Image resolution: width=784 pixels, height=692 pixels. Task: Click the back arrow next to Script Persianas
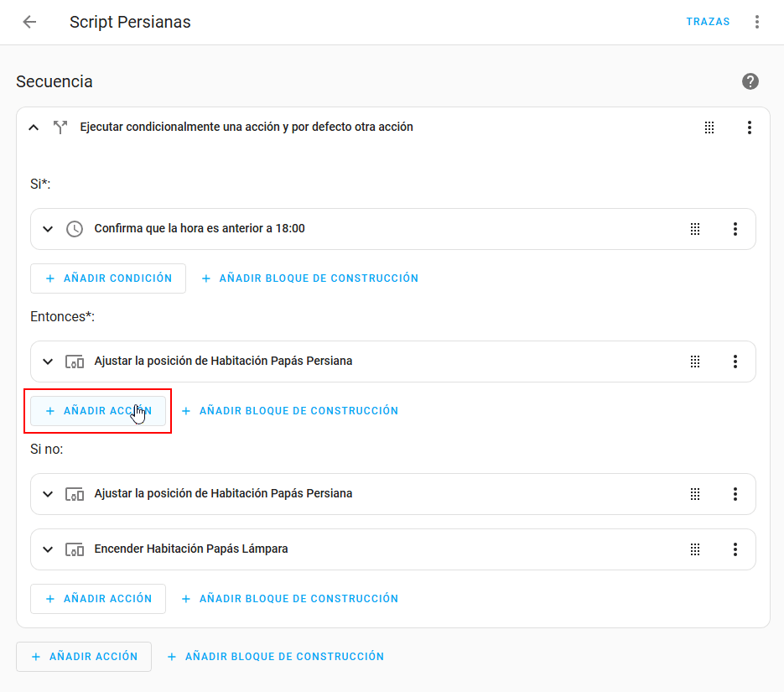[x=29, y=23]
